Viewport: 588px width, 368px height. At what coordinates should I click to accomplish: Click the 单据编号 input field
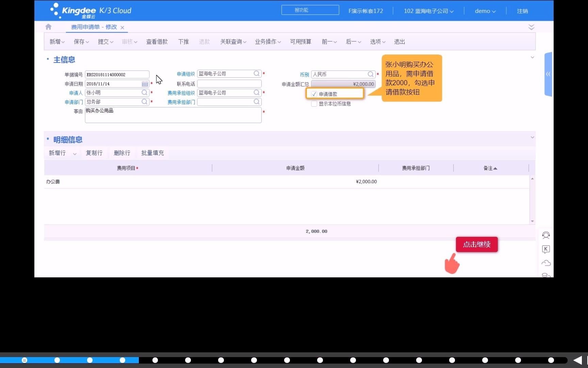point(117,75)
